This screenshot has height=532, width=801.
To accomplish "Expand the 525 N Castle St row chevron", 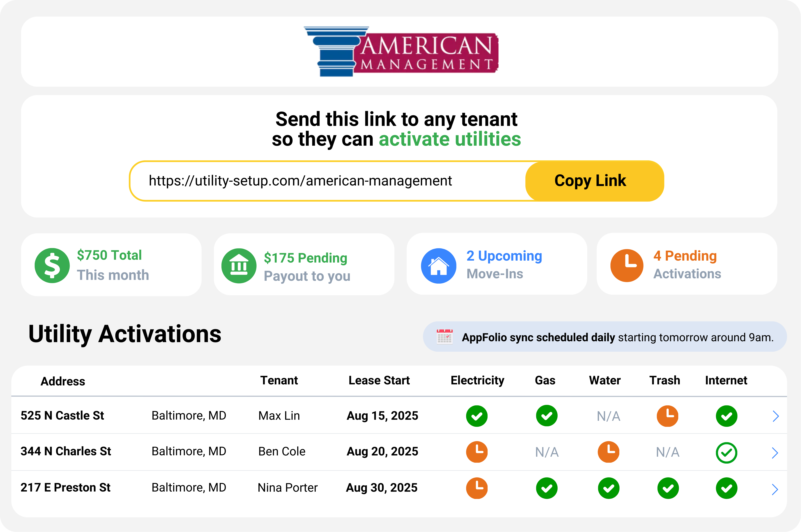I will point(776,416).
